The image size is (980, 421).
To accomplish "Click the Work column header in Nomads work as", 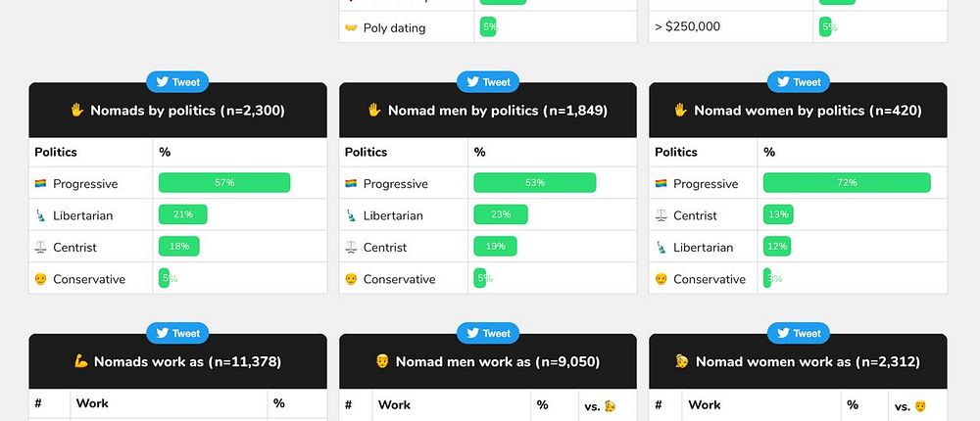I will [x=92, y=403].
